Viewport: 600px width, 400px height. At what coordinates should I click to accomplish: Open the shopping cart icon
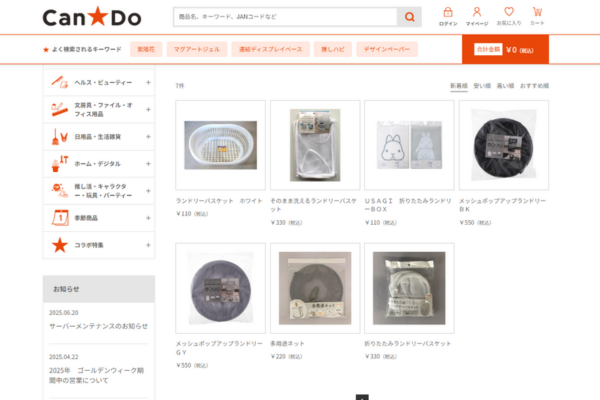click(x=537, y=12)
